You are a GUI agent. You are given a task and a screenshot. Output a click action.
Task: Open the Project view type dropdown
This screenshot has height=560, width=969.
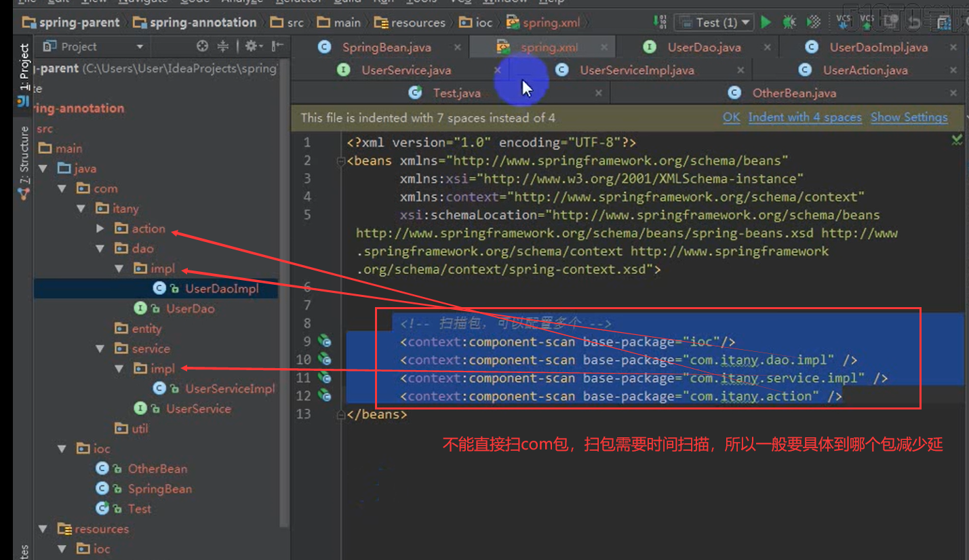140,47
